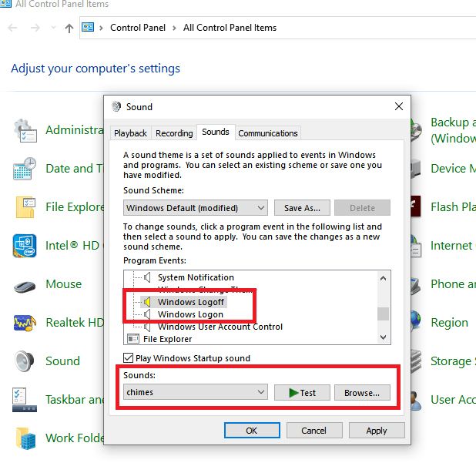476x473 pixels.
Task: Click Save As button
Action: pos(302,208)
